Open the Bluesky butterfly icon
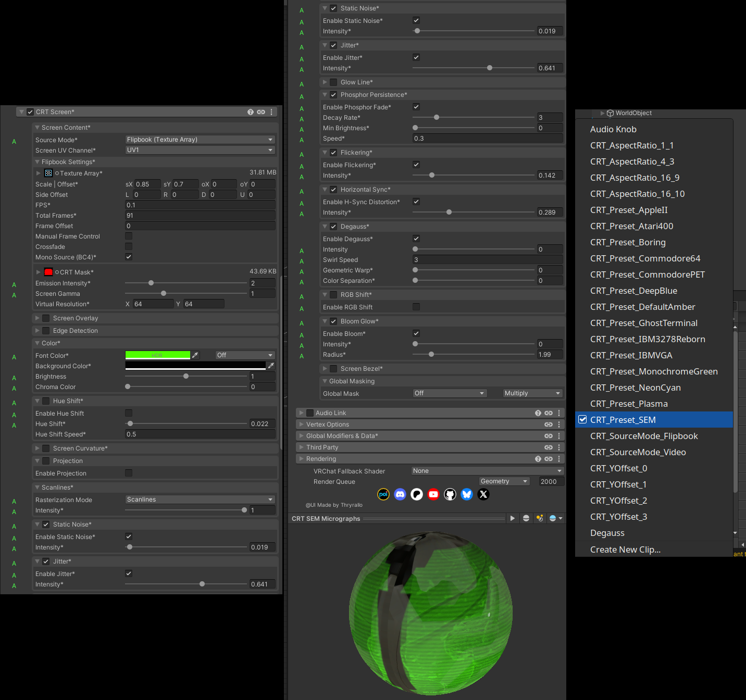Image resolution: width=746 pixels, height=700 pixels. tap(467, 494)
